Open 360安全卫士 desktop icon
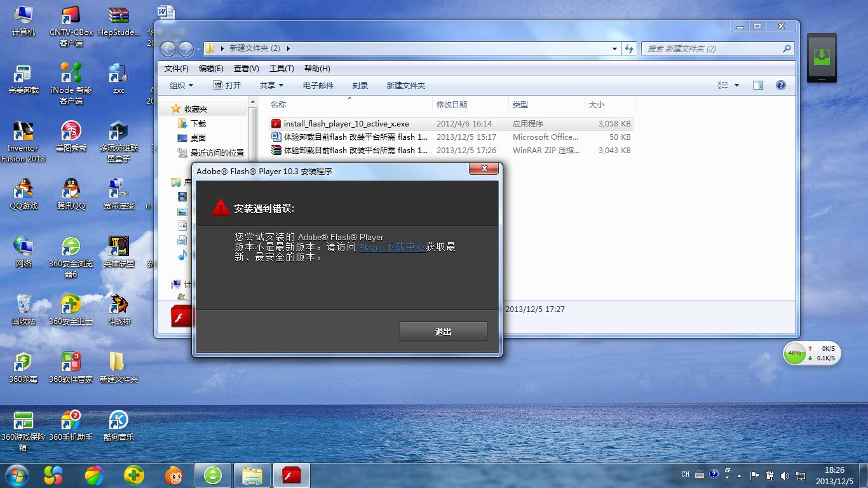The height and width of the screenshot is (488, 868). pyautogui.click(x=71, y=310)
